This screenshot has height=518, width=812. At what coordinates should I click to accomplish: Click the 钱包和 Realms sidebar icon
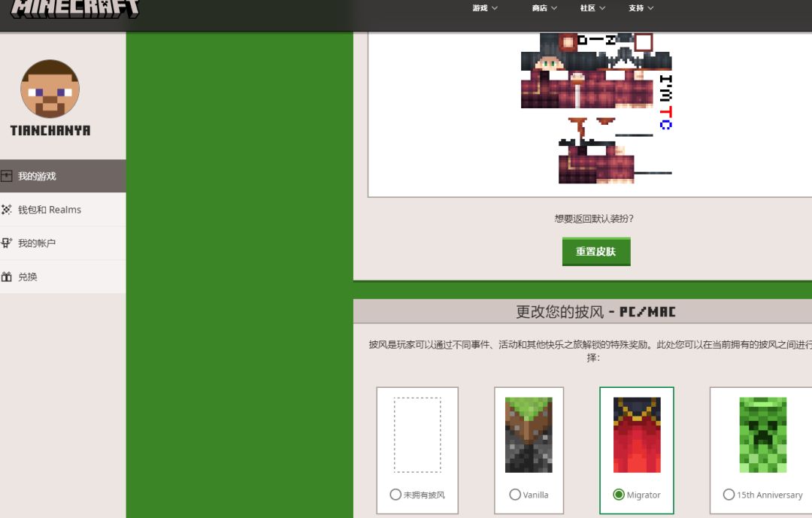click(6, 209)
